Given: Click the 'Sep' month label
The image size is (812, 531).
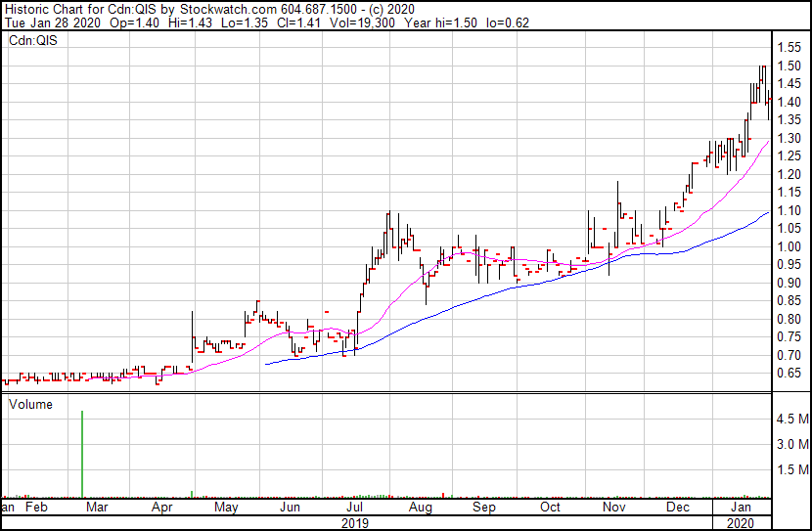Looking at the screenshot, I should tap(483, 508).
